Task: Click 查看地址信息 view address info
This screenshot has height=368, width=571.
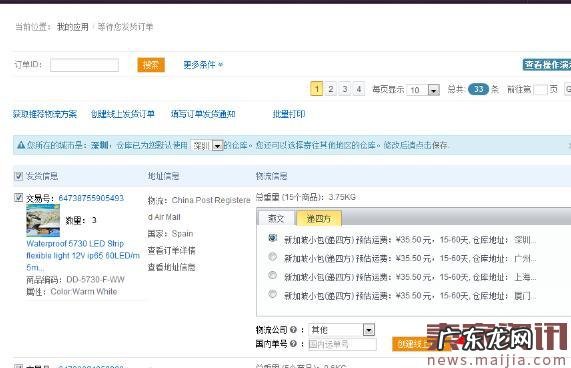Action: 171,267
